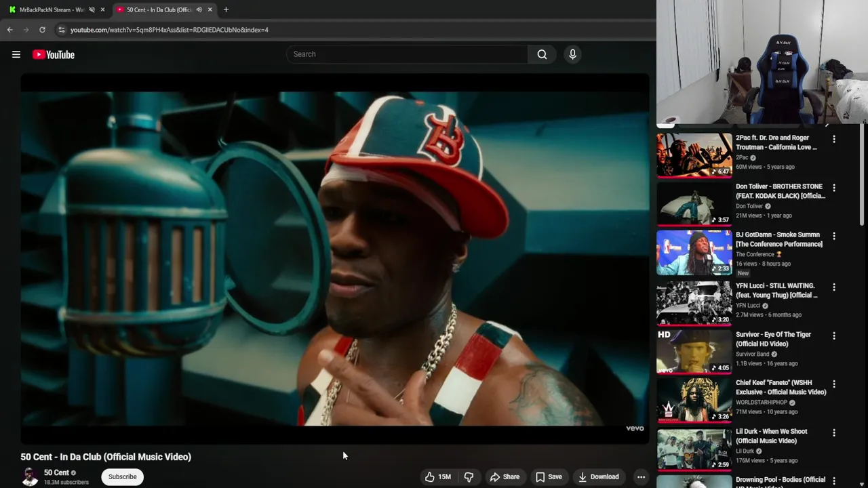The width and height of the screenshot is (868, 488).
Task: View site information icon in address bar
Action: [61, 30]
